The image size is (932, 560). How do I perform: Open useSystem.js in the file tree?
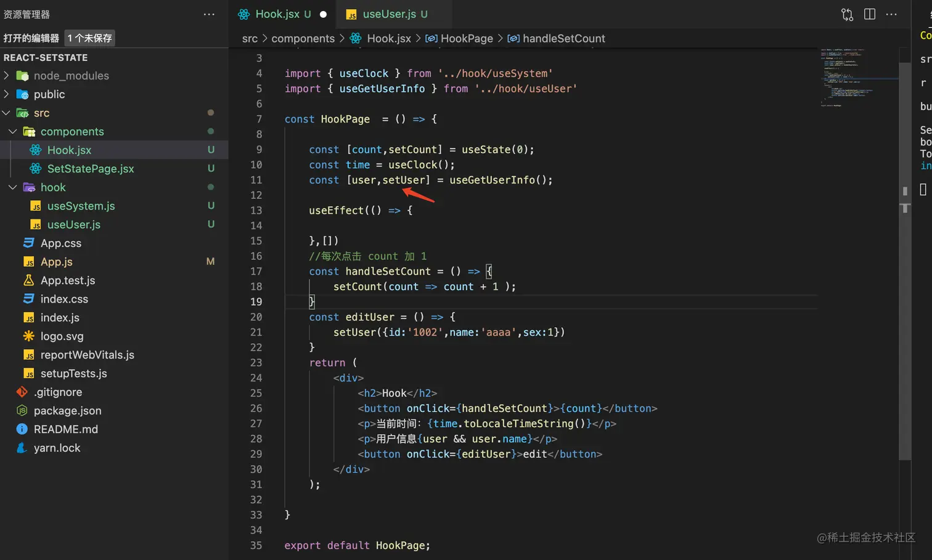pos(114,206)
